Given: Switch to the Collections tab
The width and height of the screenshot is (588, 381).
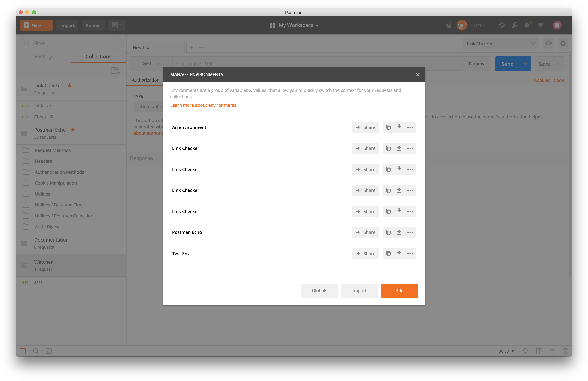Looking at the screenshot, I should pyautogui.click(x=98, y=57).
